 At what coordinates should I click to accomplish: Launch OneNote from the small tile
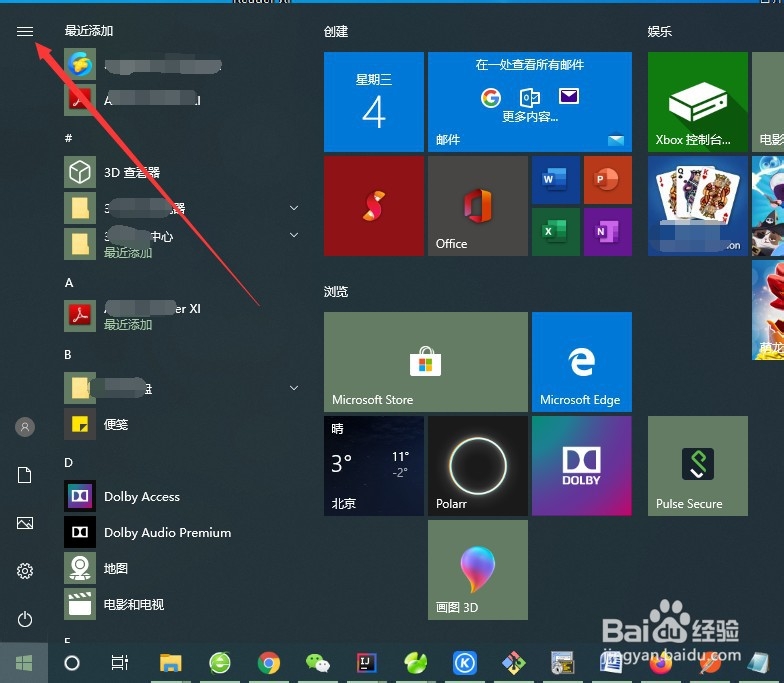pyautogui.click(x=608, y=232)
